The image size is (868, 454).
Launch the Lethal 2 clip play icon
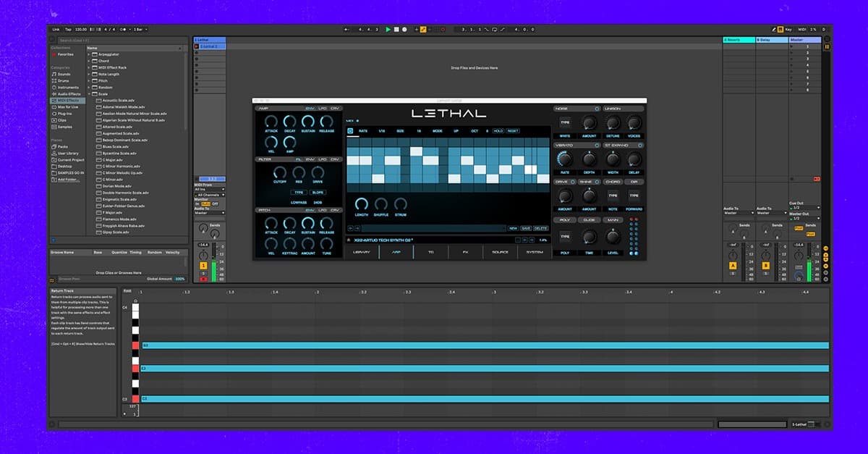(197, 46)
